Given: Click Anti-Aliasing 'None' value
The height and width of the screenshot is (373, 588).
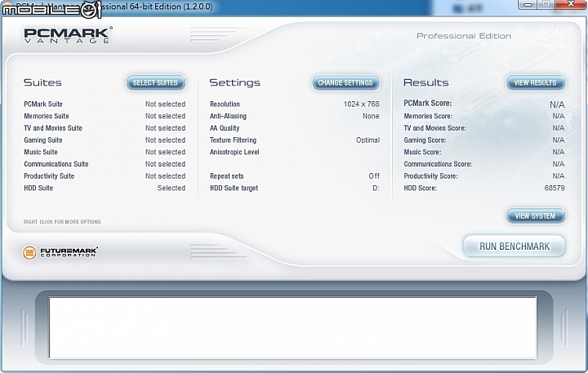Looking at the screenshot, I should click(371, 116).
